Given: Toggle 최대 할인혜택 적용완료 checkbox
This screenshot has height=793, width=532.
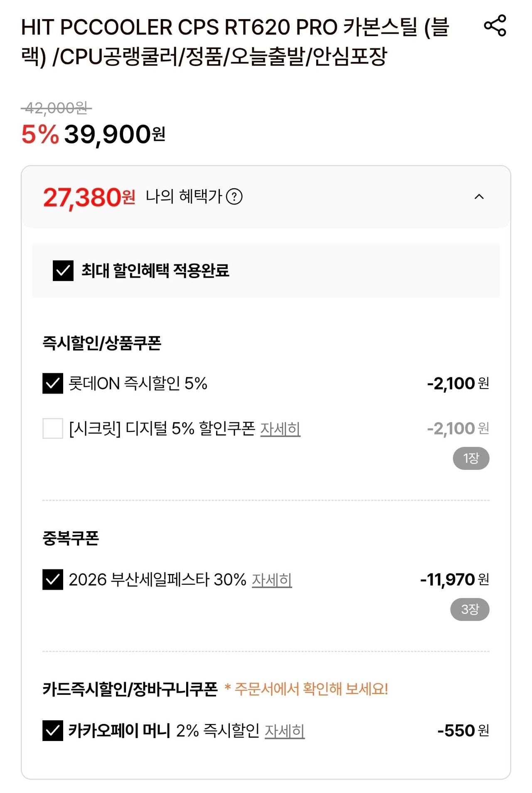Looking at the screenshot, I should (63, 271).
